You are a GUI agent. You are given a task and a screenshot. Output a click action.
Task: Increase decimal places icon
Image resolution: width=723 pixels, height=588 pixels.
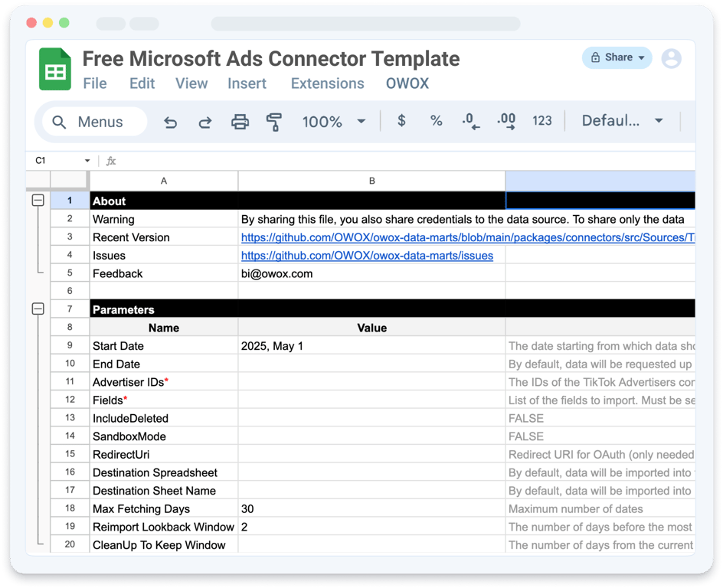coord(506,121)
